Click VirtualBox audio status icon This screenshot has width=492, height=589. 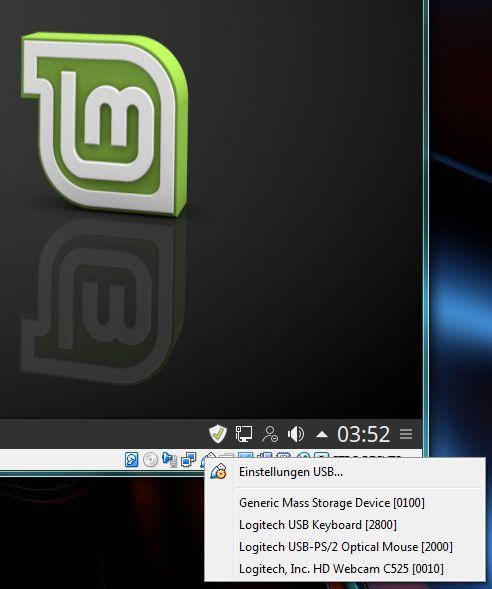click(169, 459)
